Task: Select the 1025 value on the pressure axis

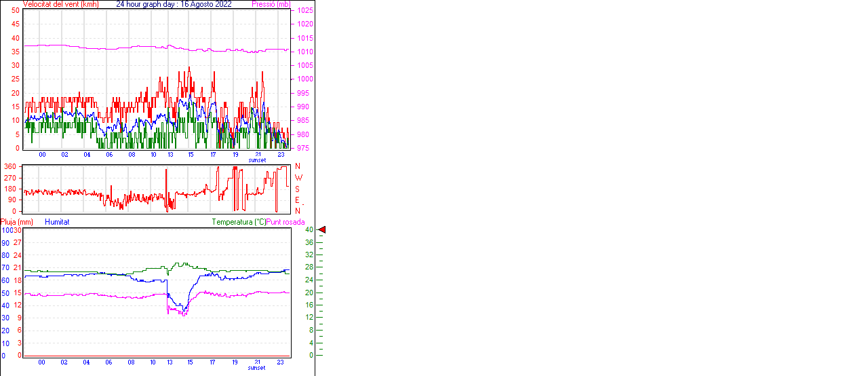Action: coord(304,11)
